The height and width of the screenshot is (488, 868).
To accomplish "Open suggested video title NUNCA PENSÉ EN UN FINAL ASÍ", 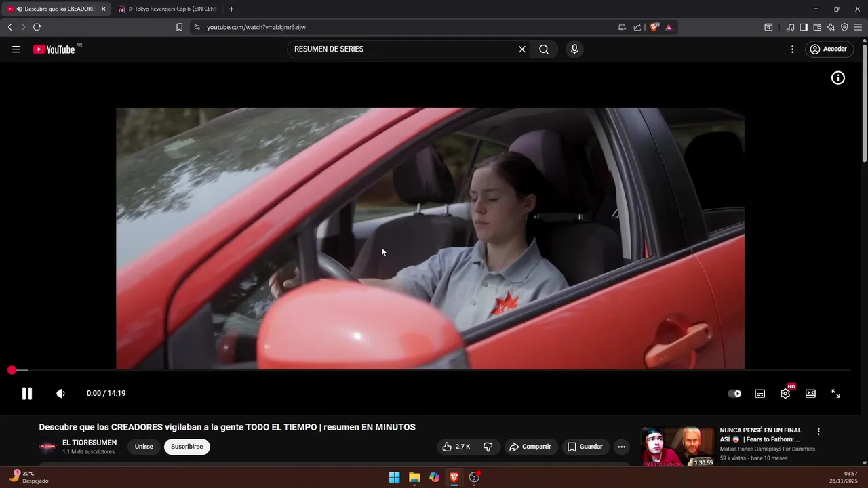I will (760, 434).
